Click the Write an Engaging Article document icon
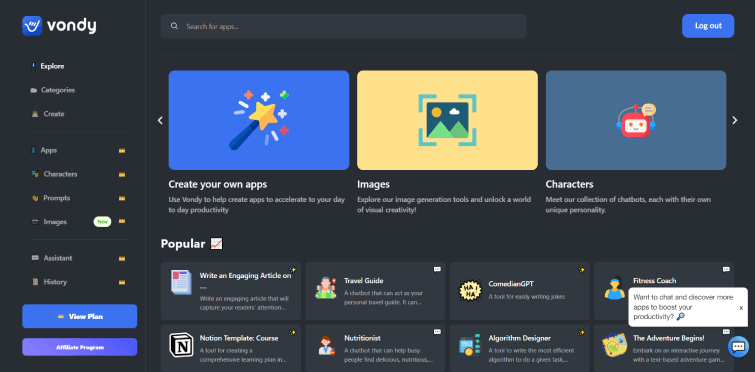Viewport: 755px width, 372px height. (181, 282)
